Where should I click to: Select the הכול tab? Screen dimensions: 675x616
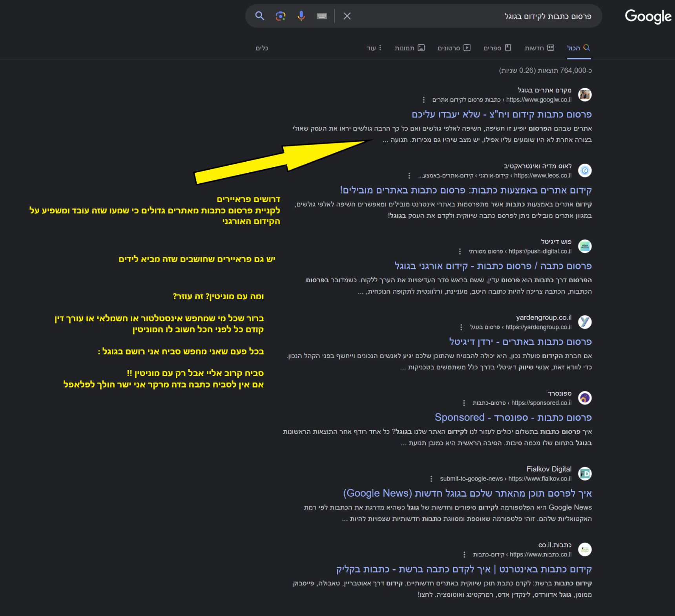(x=579, y=48)
